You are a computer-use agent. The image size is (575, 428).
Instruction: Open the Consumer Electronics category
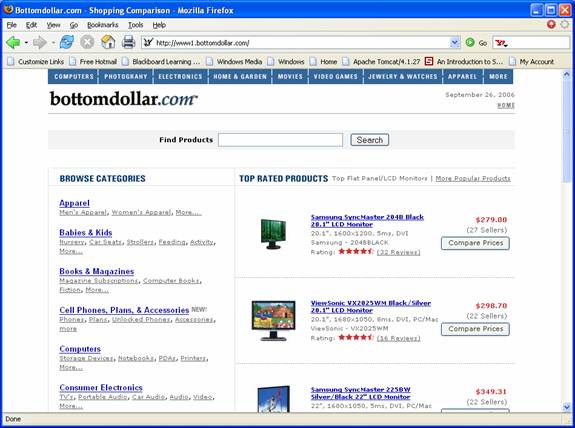(101, 387)
